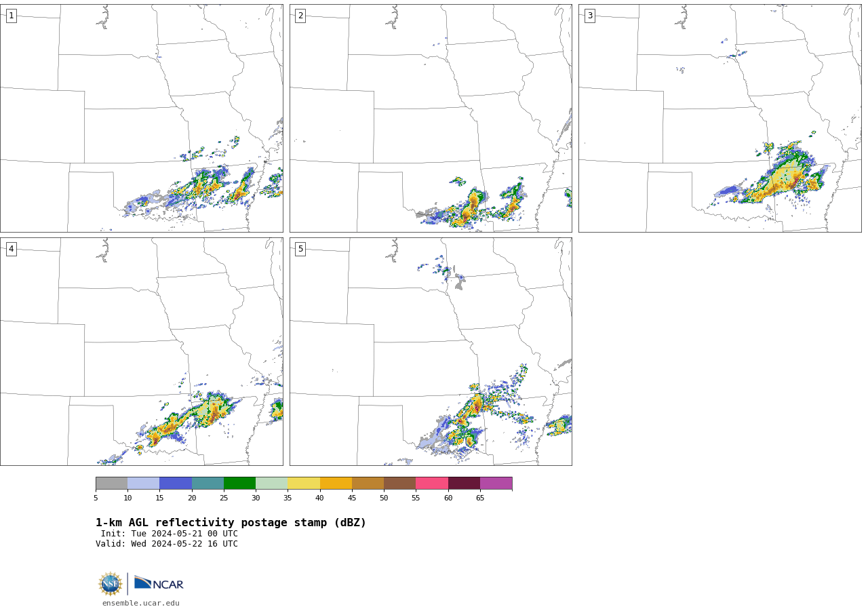
Task: Click the dark green 25-30 dBZ swatch
Action: point(239,483)
